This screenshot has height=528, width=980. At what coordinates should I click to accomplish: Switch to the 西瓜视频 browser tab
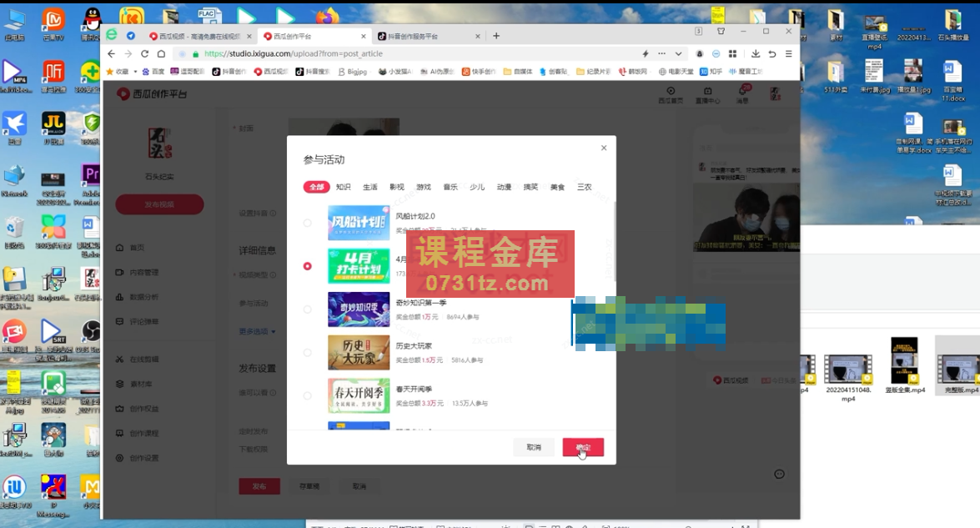coord(199,36)
